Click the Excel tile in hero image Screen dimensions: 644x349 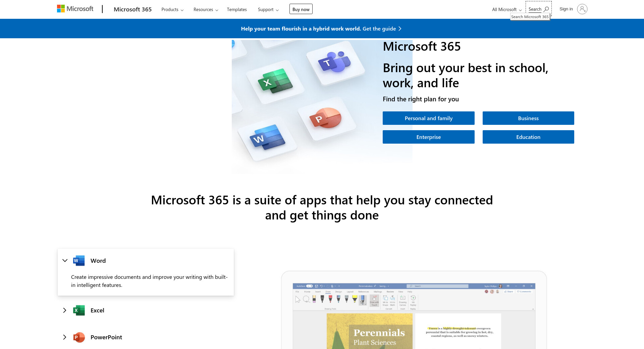pos(275,81)
